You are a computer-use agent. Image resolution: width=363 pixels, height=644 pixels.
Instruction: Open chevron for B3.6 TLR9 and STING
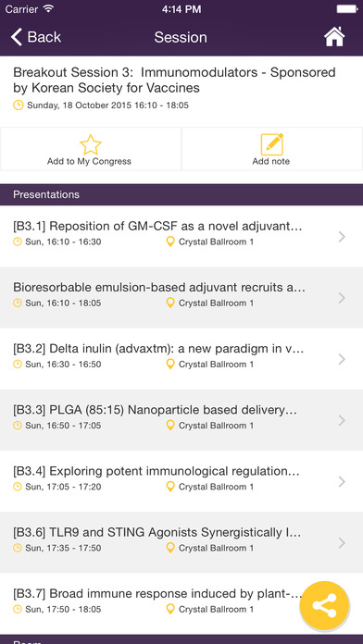click(x=342, y=543)
